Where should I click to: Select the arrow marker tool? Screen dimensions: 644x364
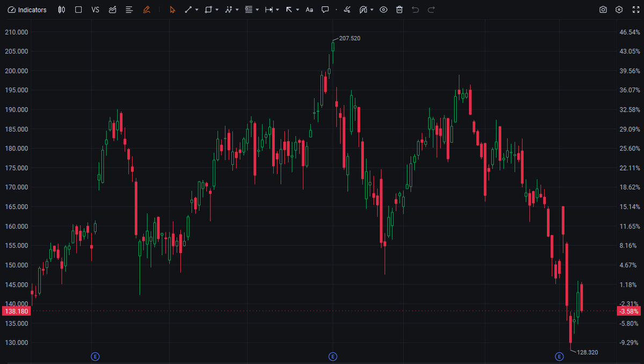click(x=289, y=10)
